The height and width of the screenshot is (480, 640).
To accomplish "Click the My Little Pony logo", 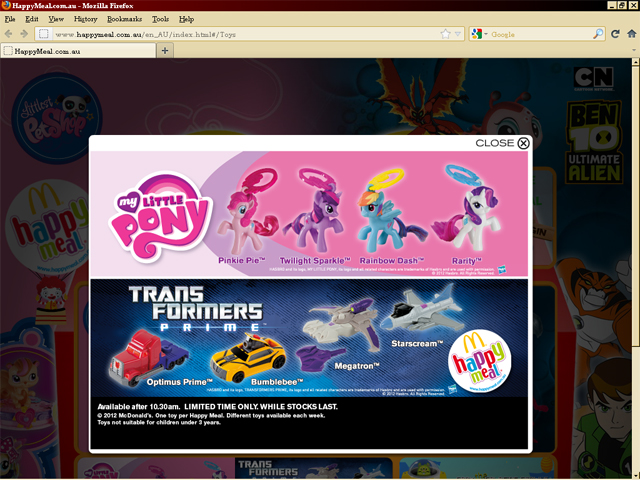I will 160,216.
